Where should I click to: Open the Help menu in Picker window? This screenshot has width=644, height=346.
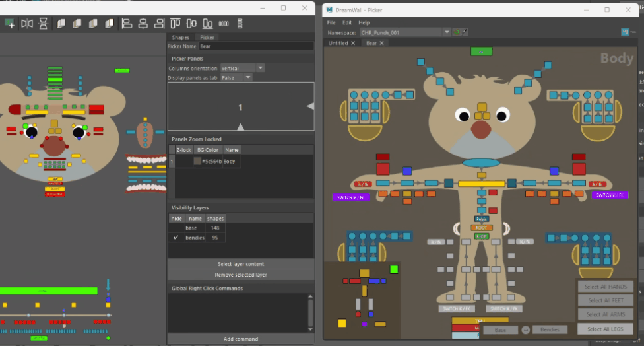click(x=364, y=22)
